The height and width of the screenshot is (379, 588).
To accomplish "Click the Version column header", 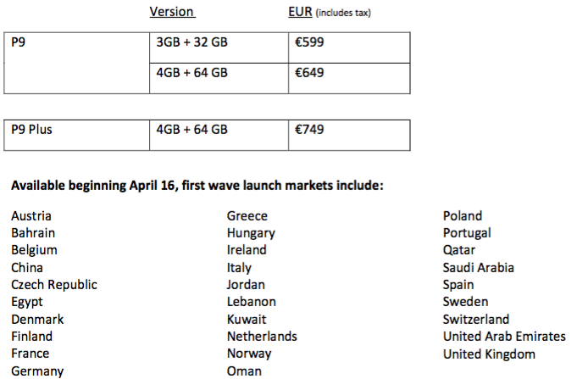I will (x=172, y=12).
